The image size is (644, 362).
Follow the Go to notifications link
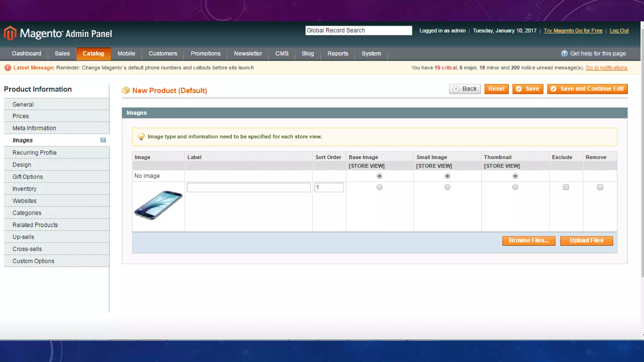[606, 68]
